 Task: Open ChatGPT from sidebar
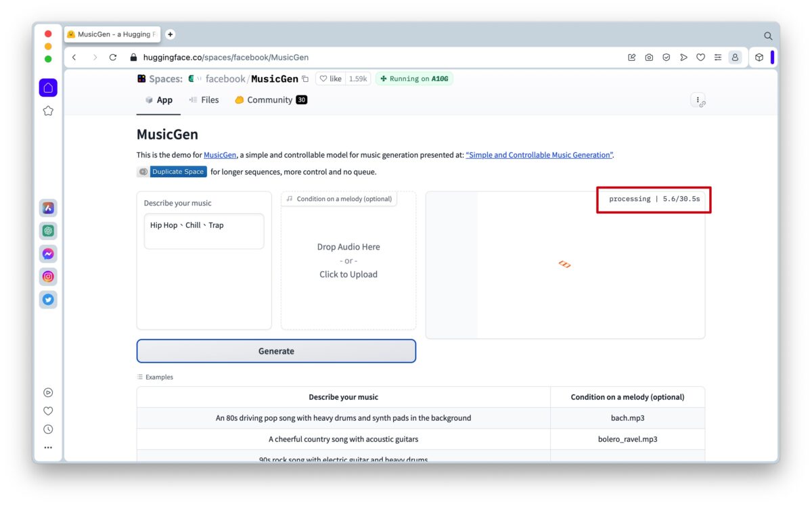point(48,231)
